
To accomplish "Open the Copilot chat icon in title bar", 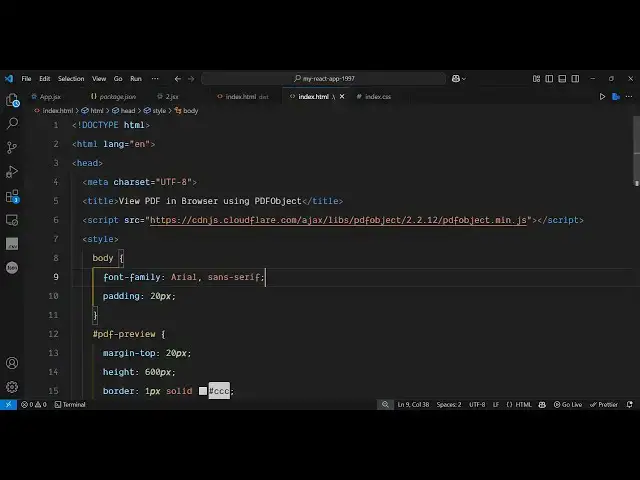I will click(x=456, y=78).
